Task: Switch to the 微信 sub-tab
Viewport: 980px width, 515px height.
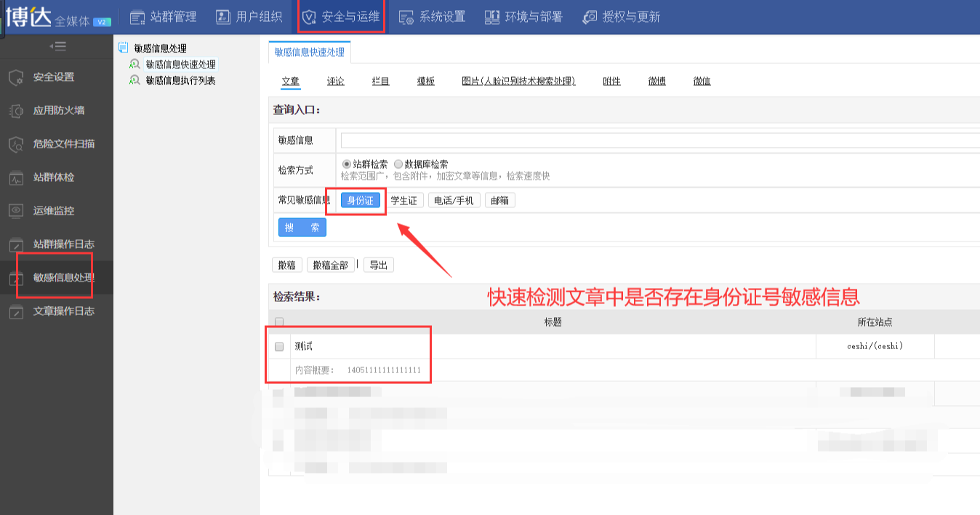Action: click(x=702, y=81)
